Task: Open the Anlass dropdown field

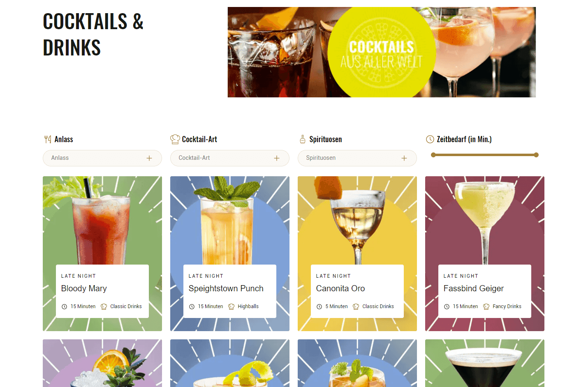Action: click(102, 158)
